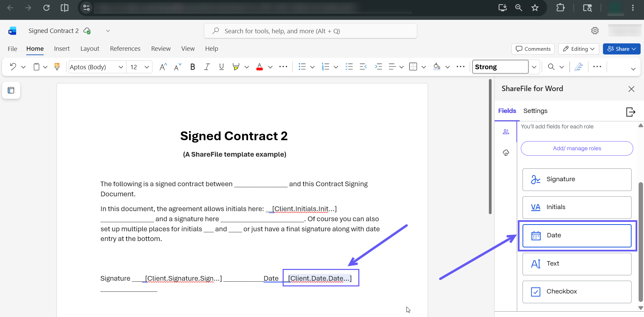Click the Word app logo

12,31
